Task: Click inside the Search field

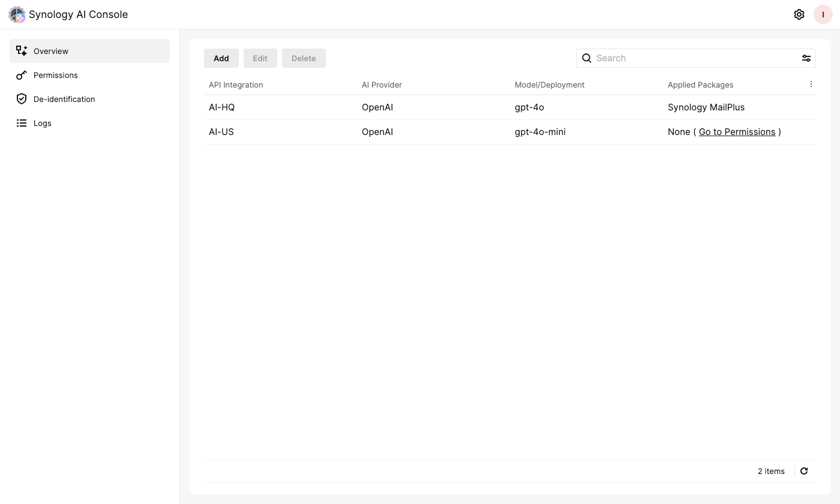Action: (x=660, y=58)
